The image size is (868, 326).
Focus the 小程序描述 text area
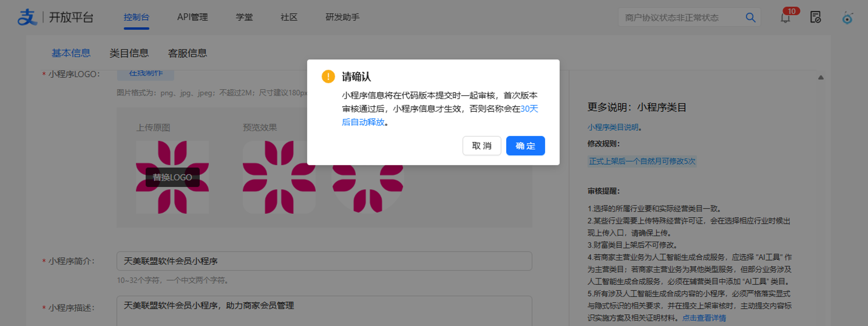coord(324,311)
